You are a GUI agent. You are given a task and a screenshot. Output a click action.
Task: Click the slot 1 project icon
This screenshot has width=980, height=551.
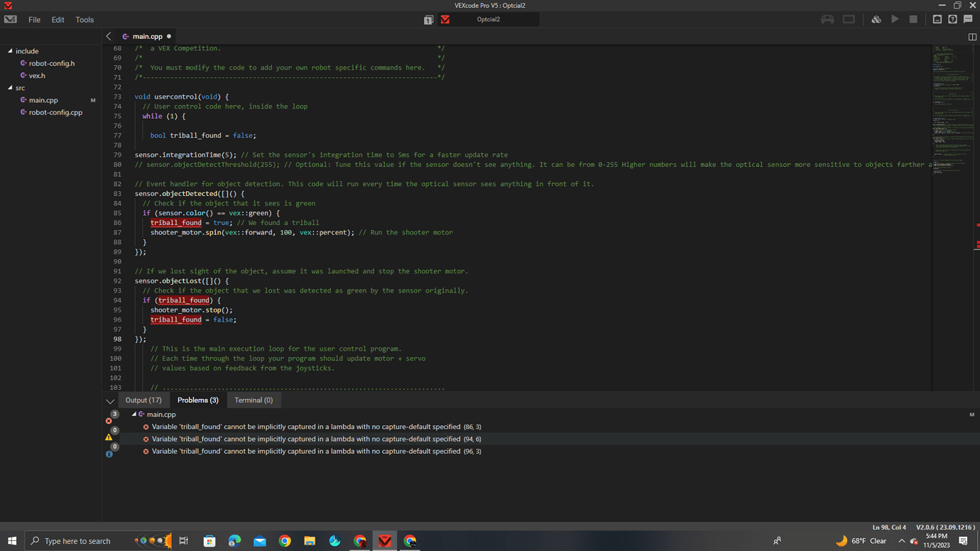click(x=428, y=20)
